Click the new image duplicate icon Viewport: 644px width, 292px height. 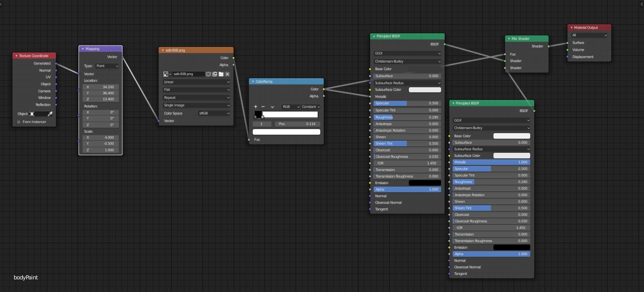214,74
